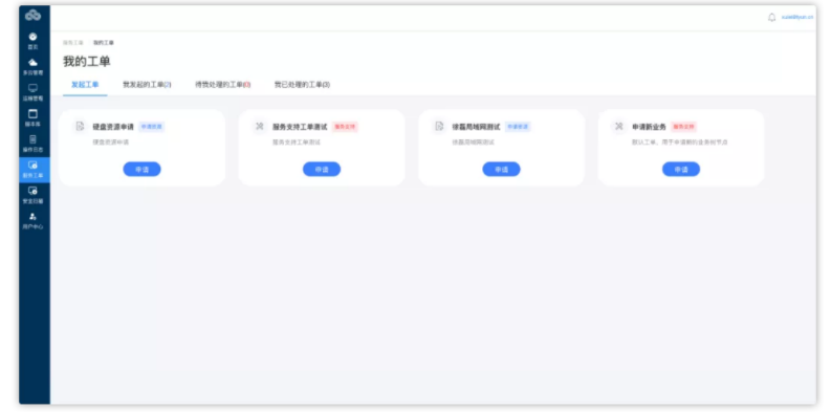
Task: Switch to the 我已处理的工单 tab
Action: coord(302,85)
